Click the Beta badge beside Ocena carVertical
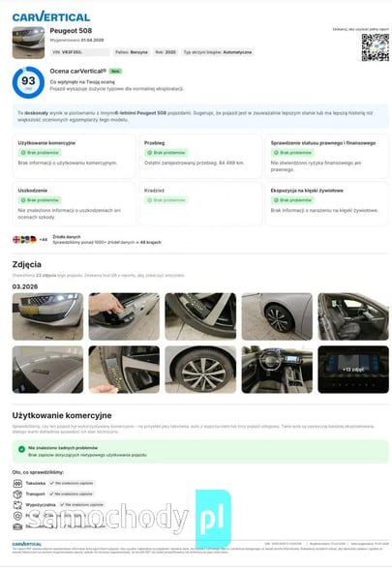 (x=115, y=72)
